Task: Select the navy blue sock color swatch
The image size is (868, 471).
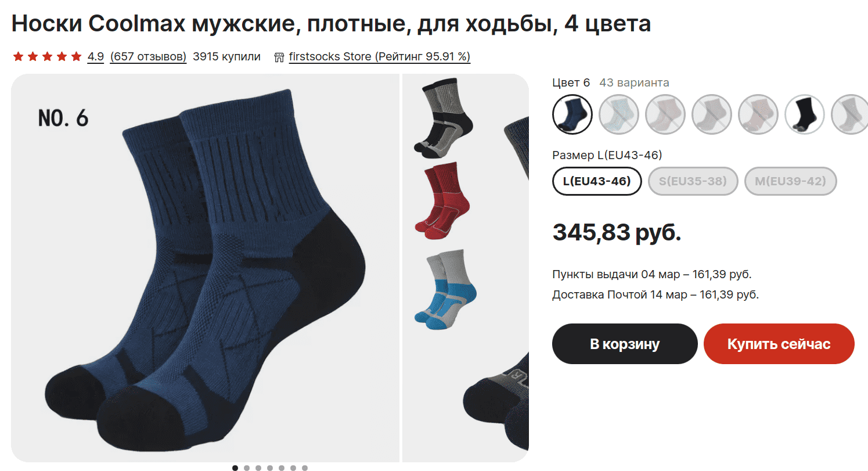Action: [x=572, y=114]
